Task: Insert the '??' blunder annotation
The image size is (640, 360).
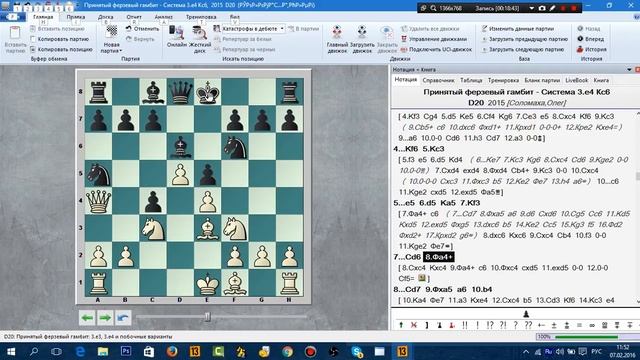Action: 528,325
